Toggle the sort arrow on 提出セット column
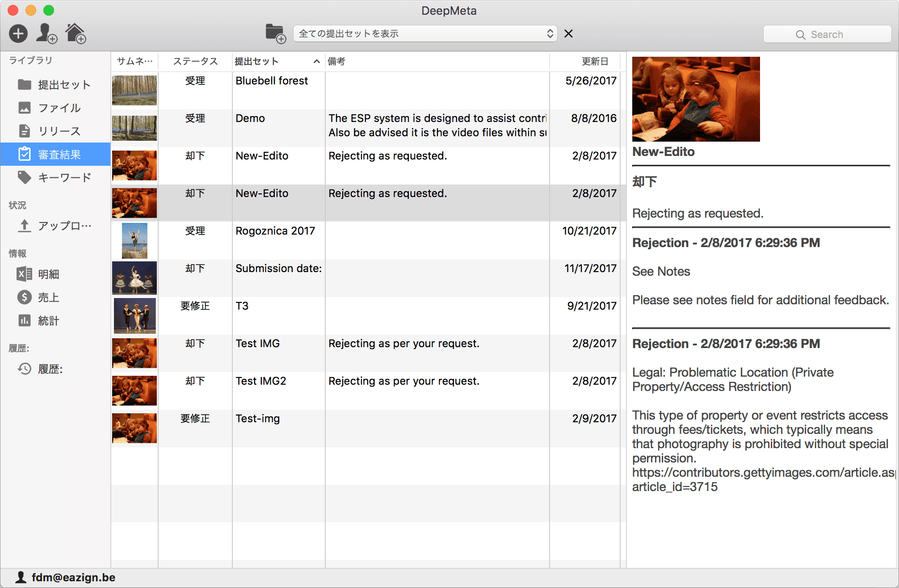Screen dimensions: 899x588 pyautogui.click(x=316, y=61)
